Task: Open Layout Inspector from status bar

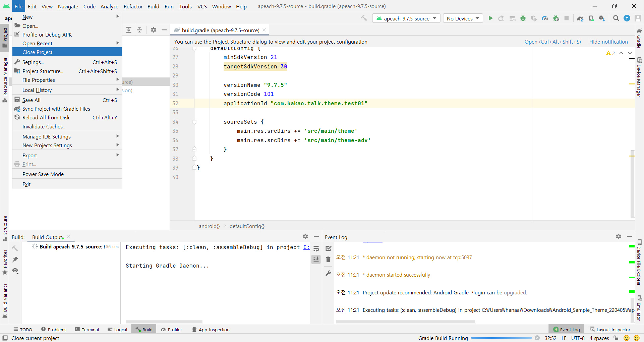Action: (610, 330)
